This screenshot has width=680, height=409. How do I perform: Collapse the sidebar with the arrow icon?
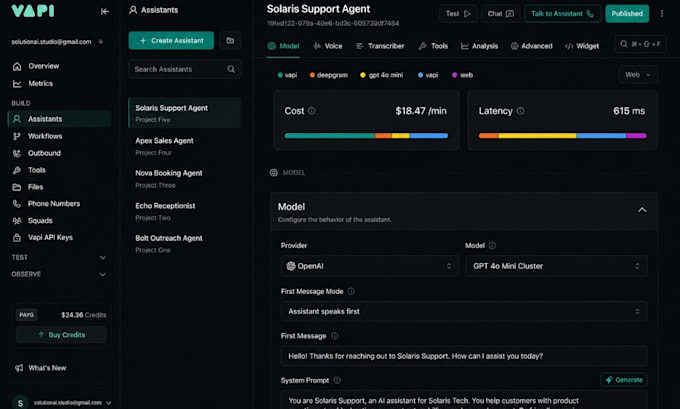pyautogui.click(x=105, y=11)
